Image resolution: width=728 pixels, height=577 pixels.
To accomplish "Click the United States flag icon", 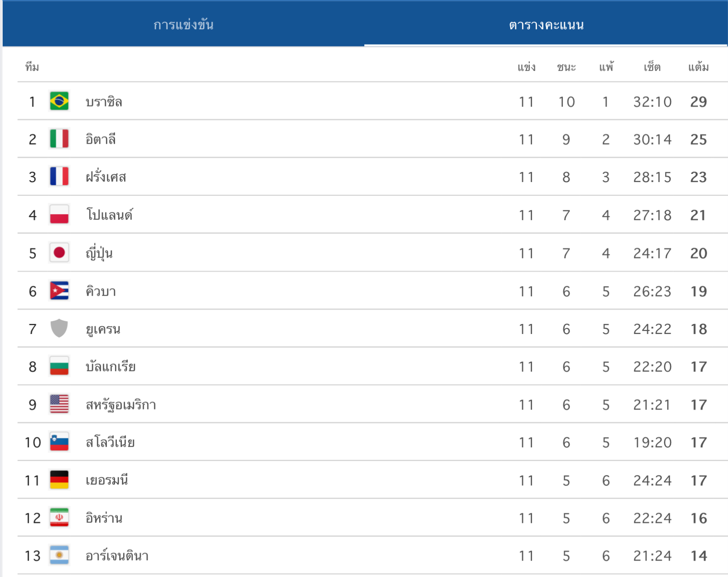I will (59, 404).
